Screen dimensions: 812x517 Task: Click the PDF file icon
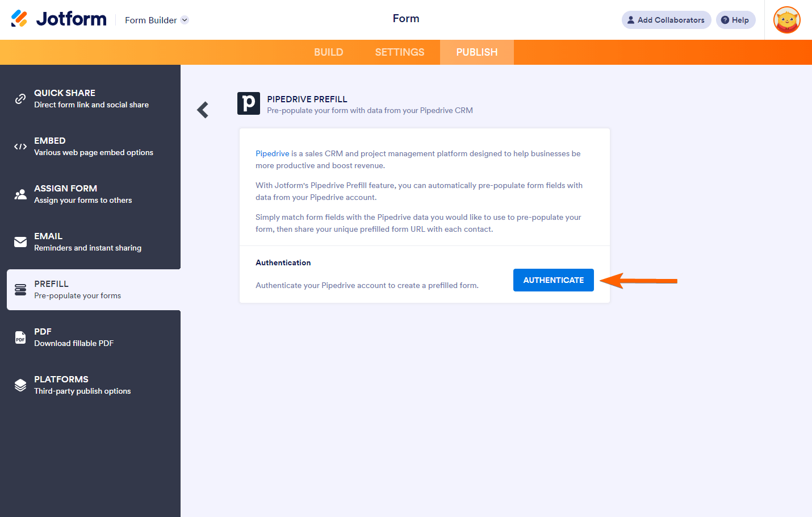(x=20, y=337)
